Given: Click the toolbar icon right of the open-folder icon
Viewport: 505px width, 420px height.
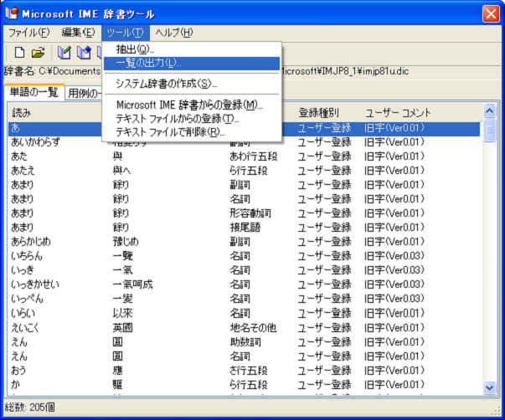Looking at the screenshot, I should tap(64, 53).
